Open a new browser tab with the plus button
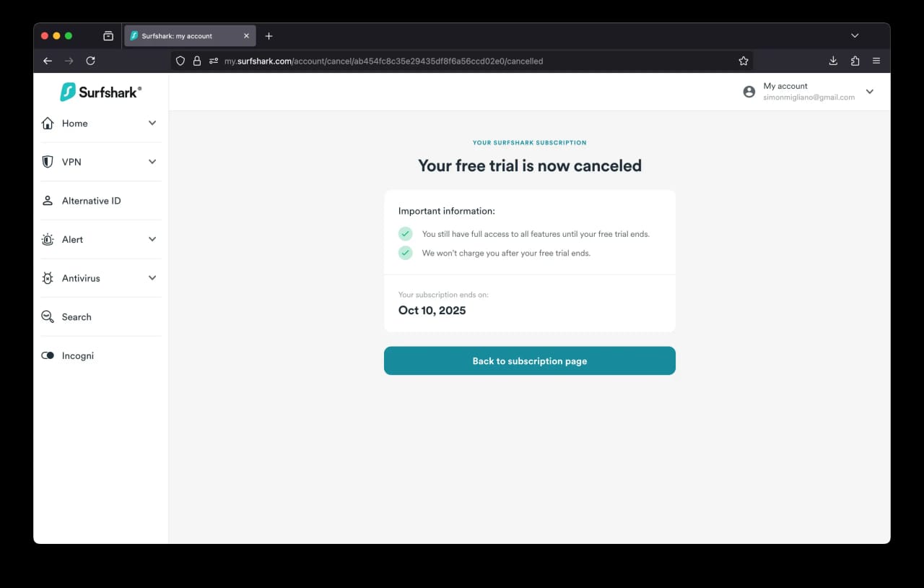The height and width of the screenshot is (588, 924). pyautogui.click(x=269, y=35)
